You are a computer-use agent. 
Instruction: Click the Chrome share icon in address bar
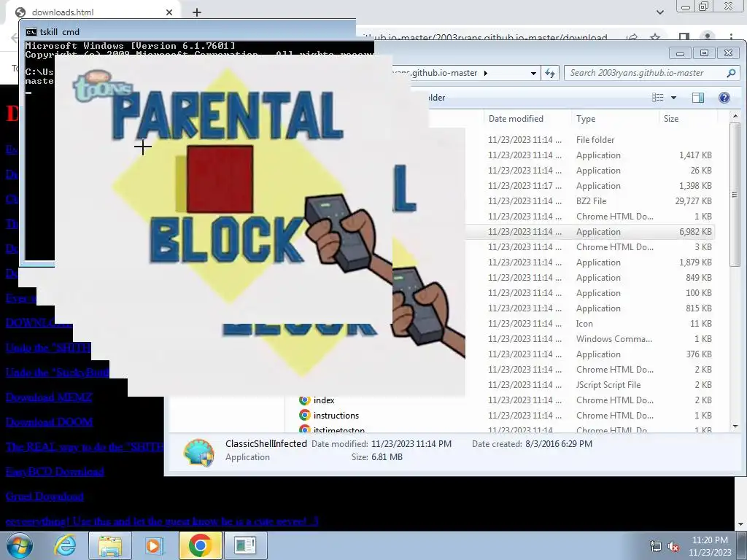(632, 37)
